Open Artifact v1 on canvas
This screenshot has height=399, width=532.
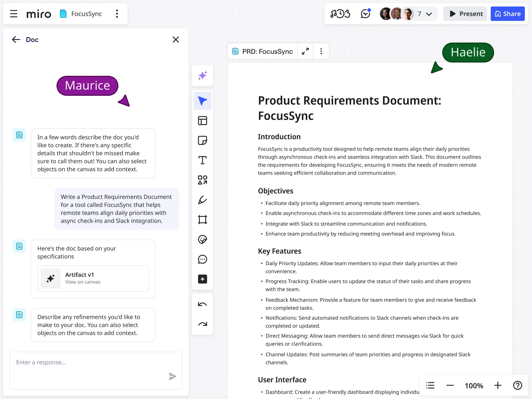click(x=93, y=278)
